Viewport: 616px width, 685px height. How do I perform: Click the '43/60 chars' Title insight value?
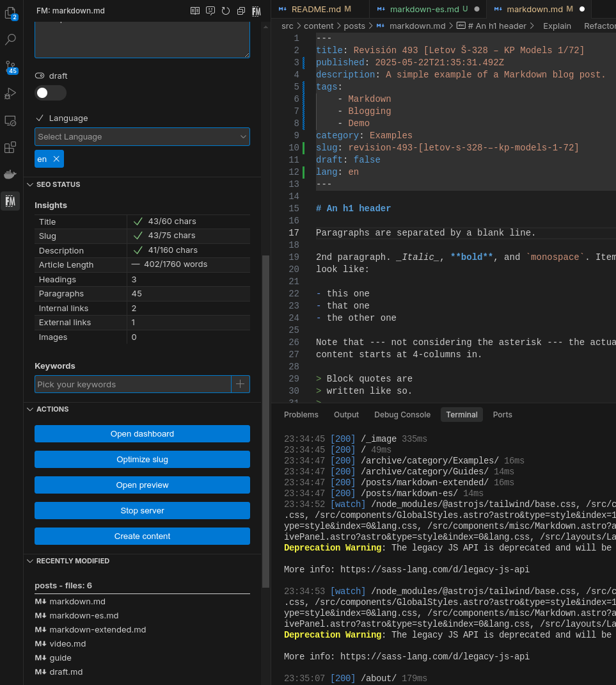click(172, 222)
